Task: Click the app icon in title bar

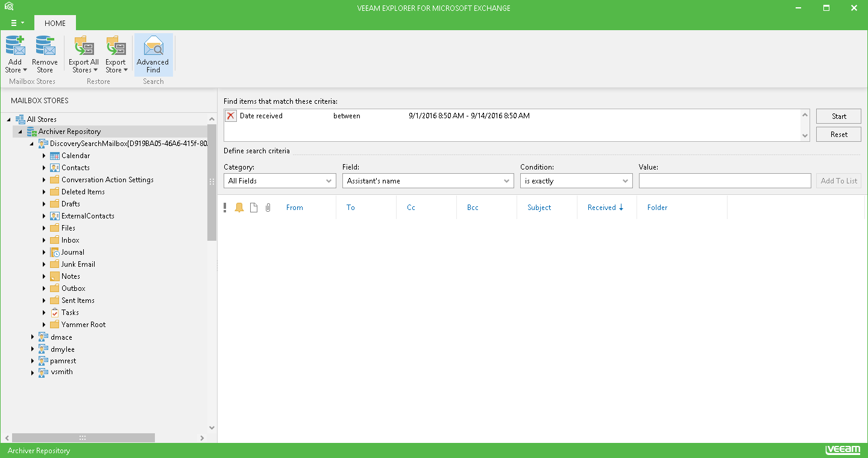Action: [x=8, y=7]
